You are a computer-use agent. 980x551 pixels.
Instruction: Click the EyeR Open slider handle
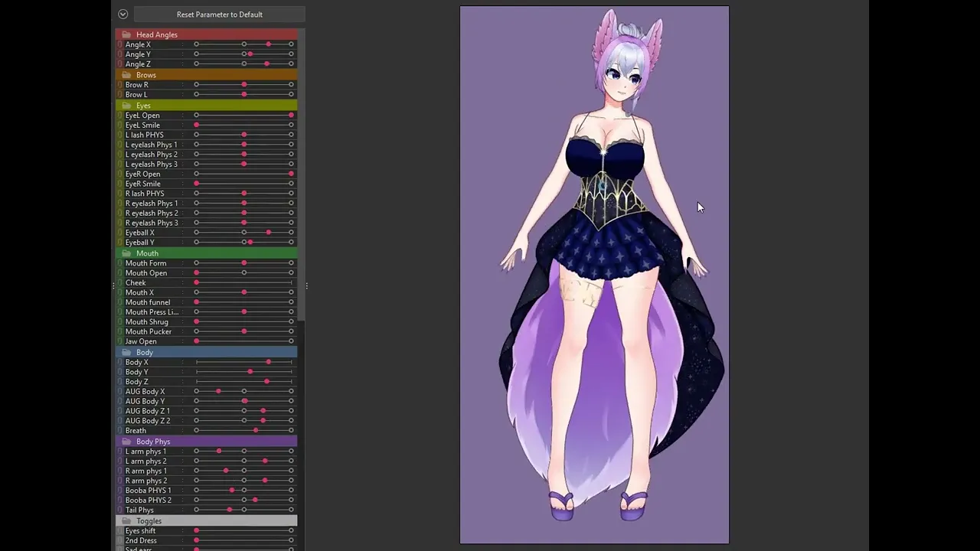[291, 174]
